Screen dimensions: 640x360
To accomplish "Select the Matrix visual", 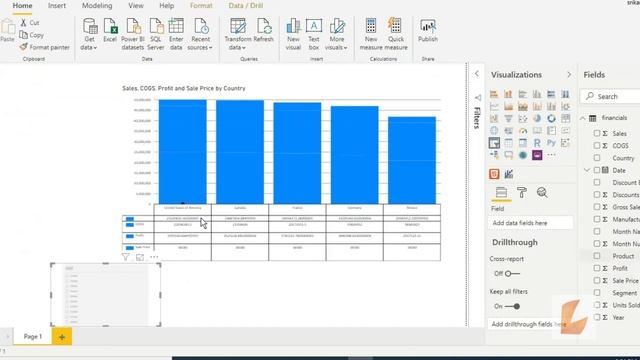I will pyautogui.click(x=522, y=143).
